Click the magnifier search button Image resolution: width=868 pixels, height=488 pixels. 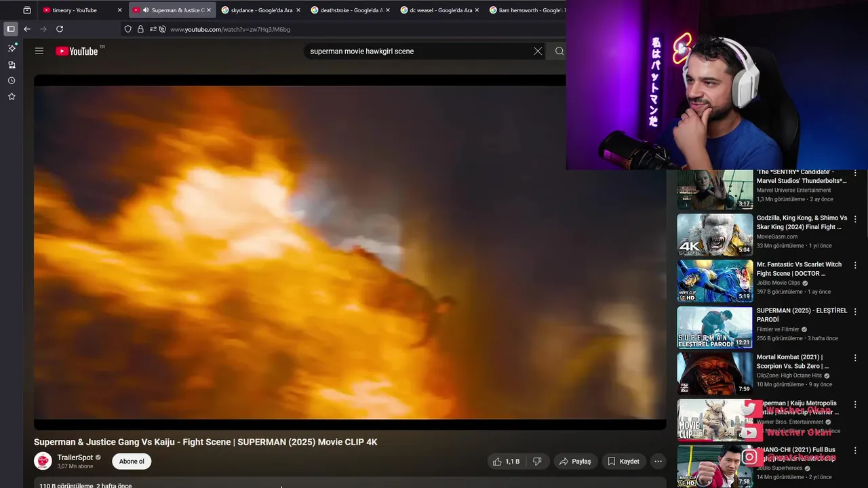click(x=559, y=51)
